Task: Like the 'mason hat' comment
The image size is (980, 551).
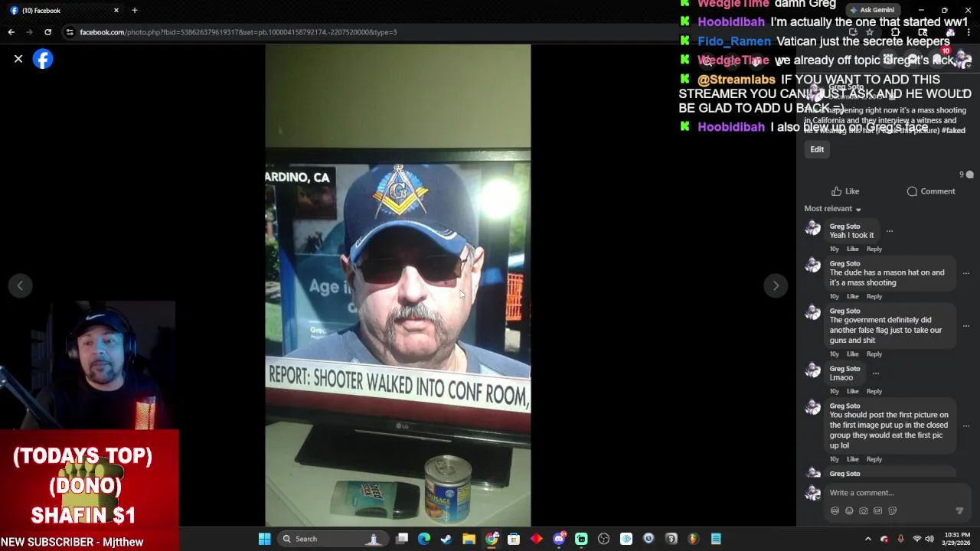Action: (852, 296)
